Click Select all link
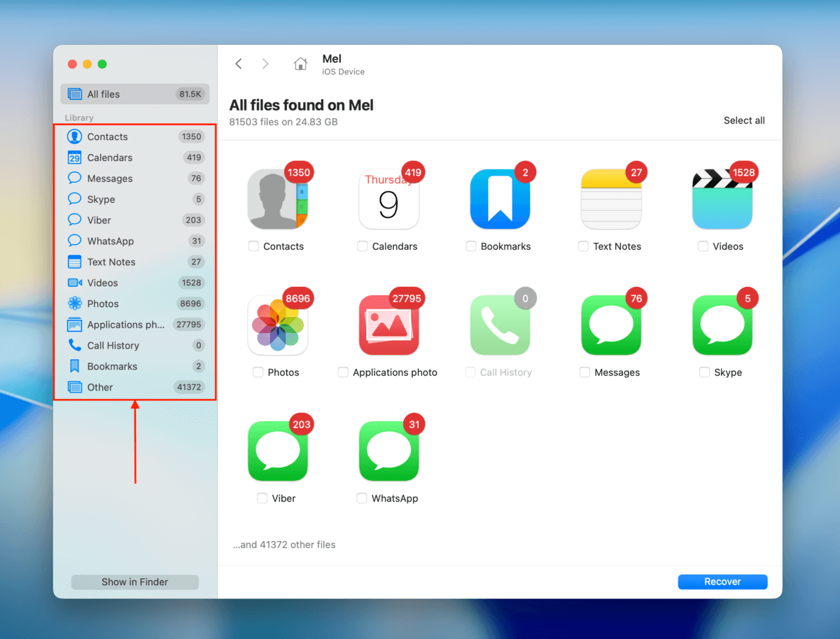This screenshot has height=639, width=840. (x=743, y=120)
